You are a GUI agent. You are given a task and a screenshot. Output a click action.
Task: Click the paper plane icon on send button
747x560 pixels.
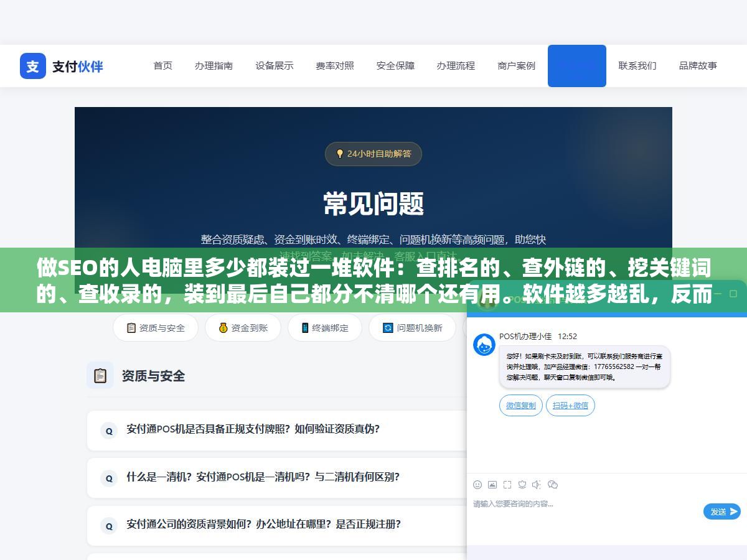[x=734, y=511]
